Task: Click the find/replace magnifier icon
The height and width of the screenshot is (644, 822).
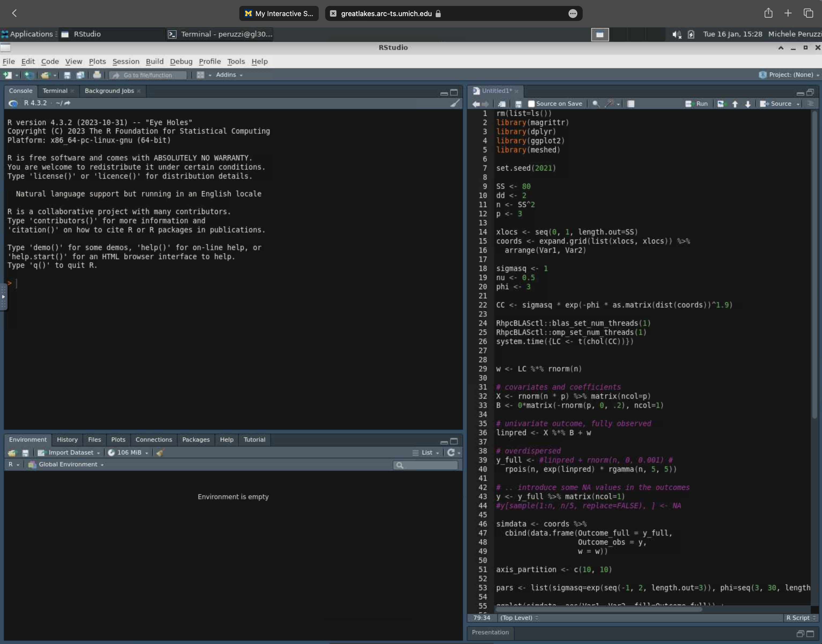Action: click(596, 104)
